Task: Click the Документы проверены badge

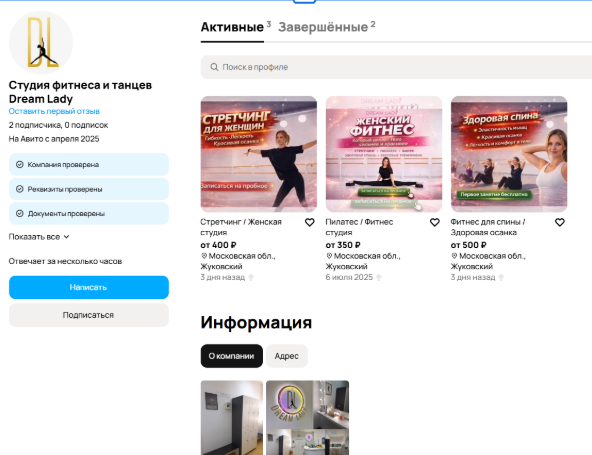Action: click(x=89, y=214)
